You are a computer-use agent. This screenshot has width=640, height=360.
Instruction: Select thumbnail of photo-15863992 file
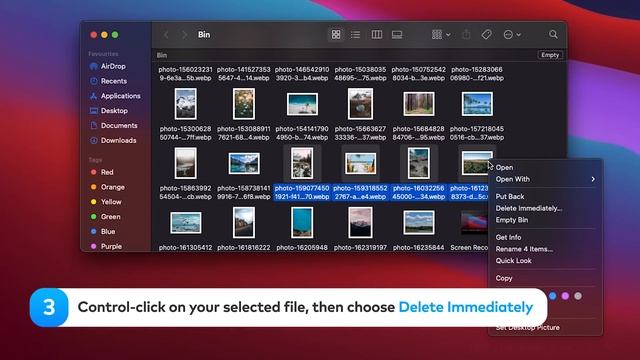coord(185,163)
